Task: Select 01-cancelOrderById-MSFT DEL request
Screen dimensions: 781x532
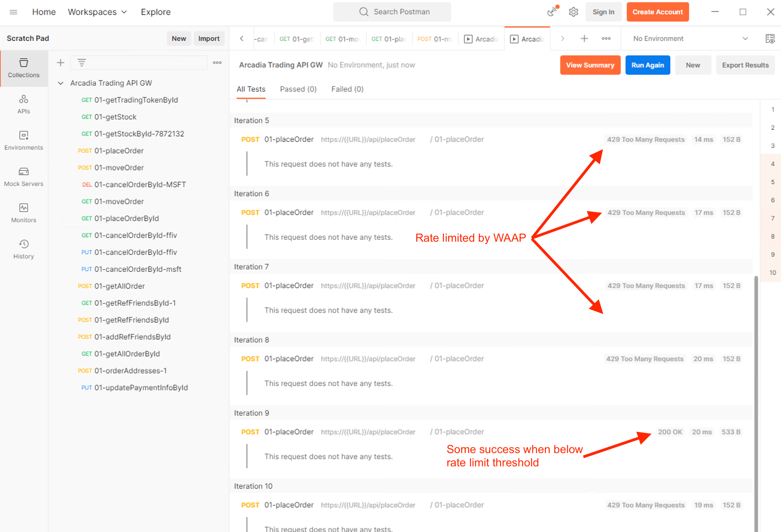Action: tap(140, 185)
